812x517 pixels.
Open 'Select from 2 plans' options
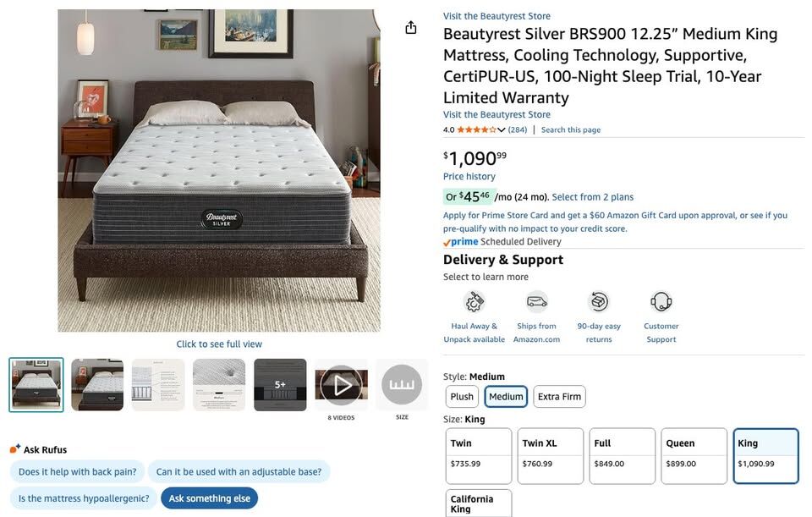tap(592, 197)
